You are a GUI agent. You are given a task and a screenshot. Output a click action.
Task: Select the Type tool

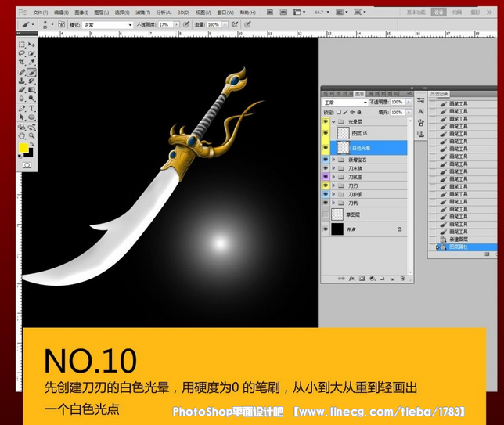pos(31,109)
